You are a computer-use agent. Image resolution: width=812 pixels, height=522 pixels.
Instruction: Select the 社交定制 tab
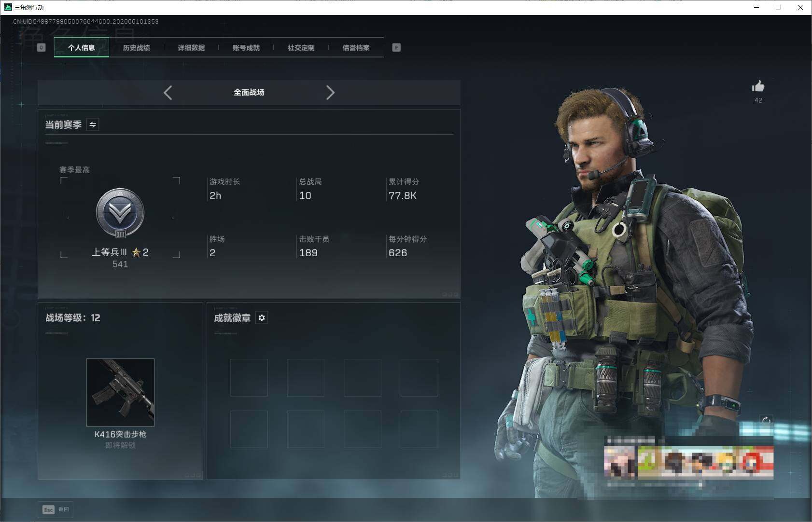coord(301,48)
